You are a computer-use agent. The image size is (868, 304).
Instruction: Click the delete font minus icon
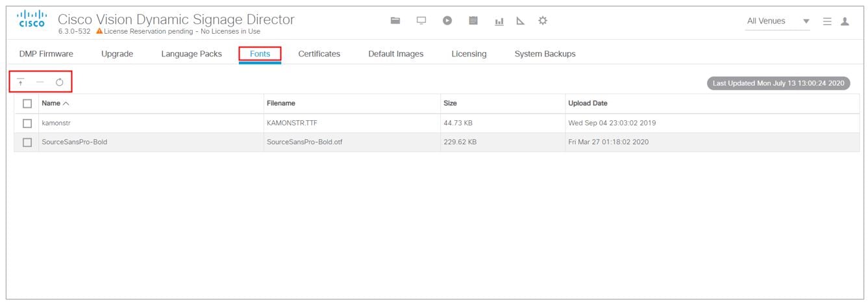[40, 82]
